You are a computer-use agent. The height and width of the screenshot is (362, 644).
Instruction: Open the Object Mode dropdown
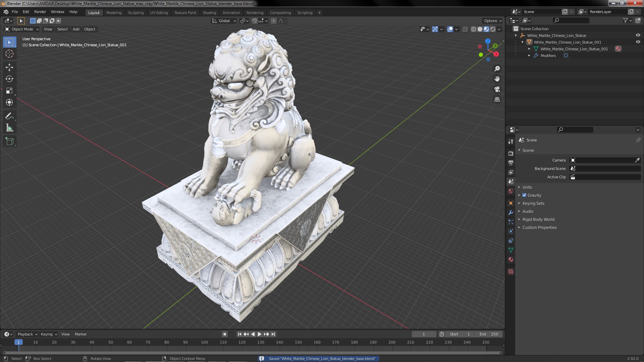pyautogui.click(x=22, y=29)
